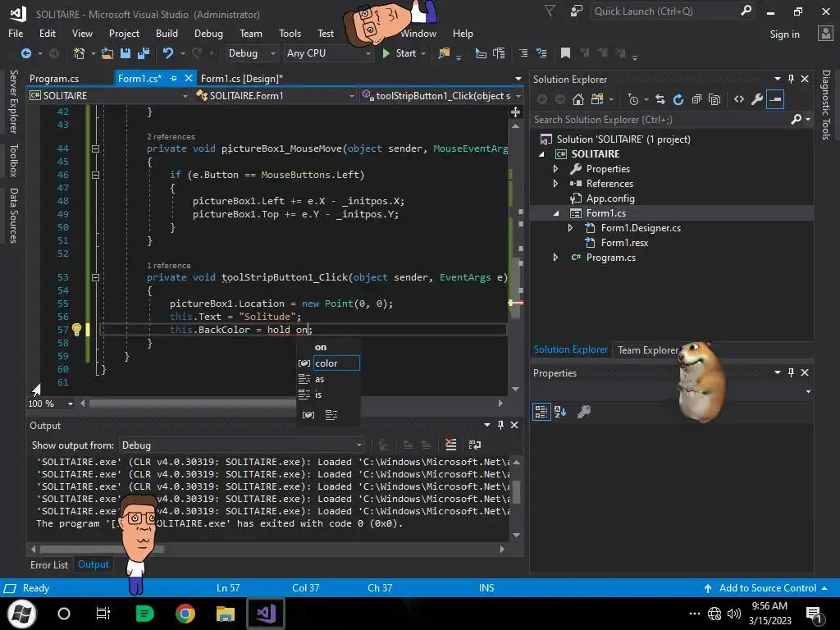Open the wrench Properties icon in Solution Explorer
This screenshot has width=840, height=630.
click(757, 99)
